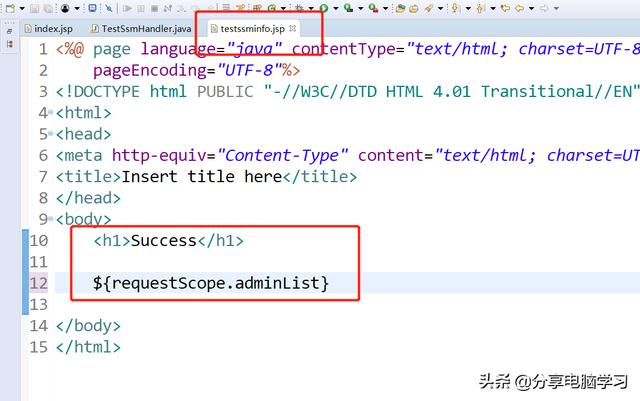
Task: Click the Disconnect debug icon
Action: (167, 8)
